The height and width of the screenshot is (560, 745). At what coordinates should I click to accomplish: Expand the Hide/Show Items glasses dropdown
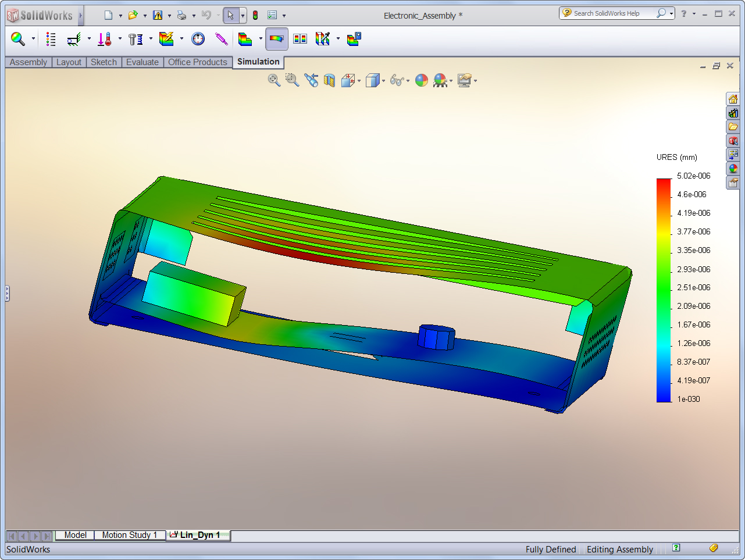pyautogui.click(x=408, y=81)
